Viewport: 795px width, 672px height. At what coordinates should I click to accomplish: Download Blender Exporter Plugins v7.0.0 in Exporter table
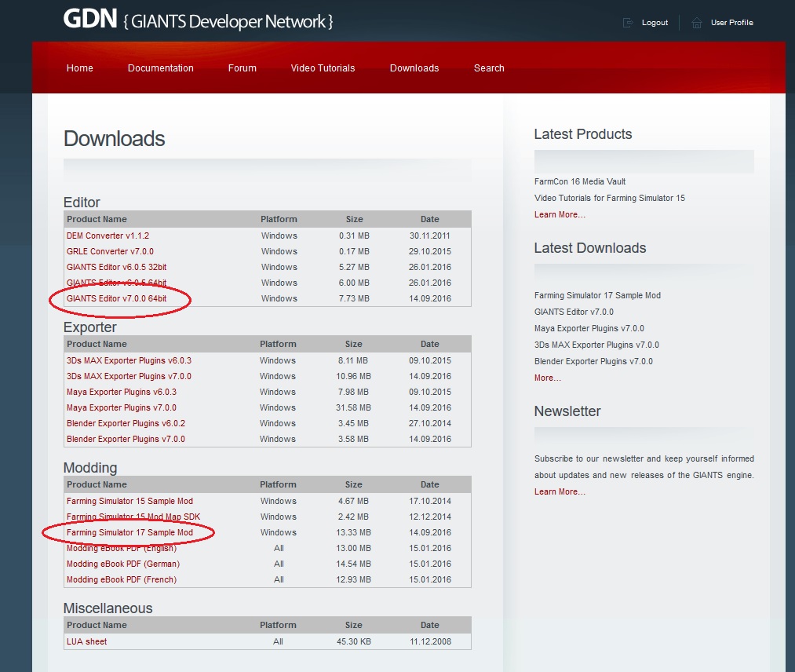click(x=126, y=439)
